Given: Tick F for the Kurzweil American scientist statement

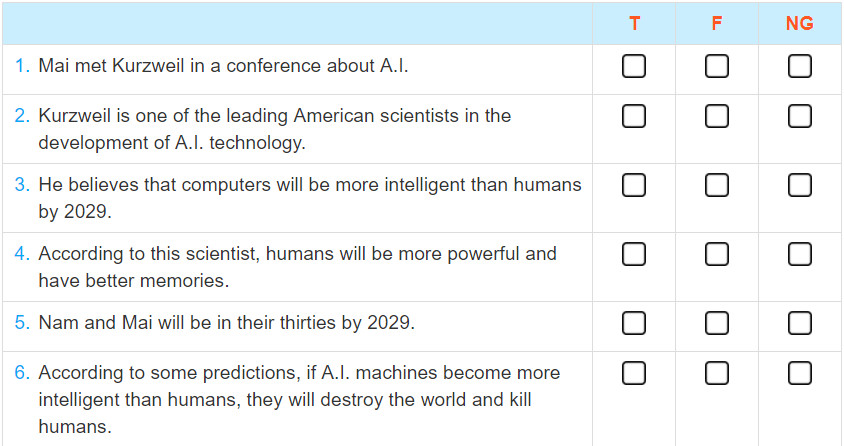Looking at the screenshot, I should 716,116.
